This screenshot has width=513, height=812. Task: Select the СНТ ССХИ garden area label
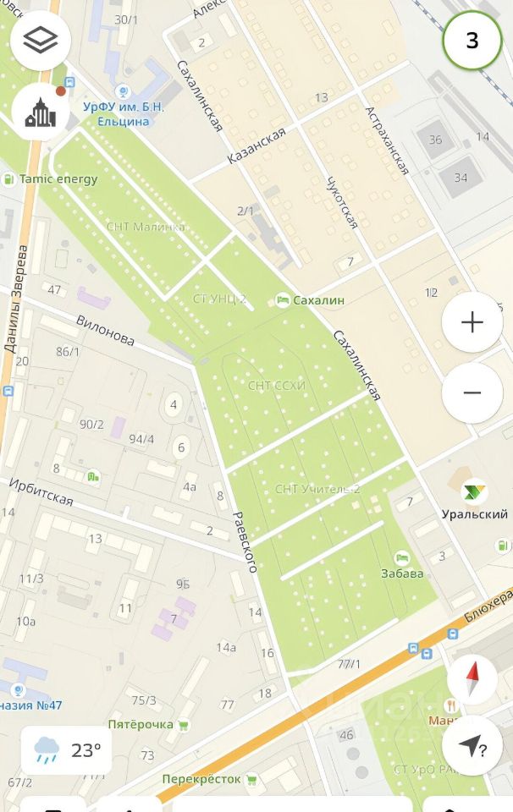click(x=277, y=386)
